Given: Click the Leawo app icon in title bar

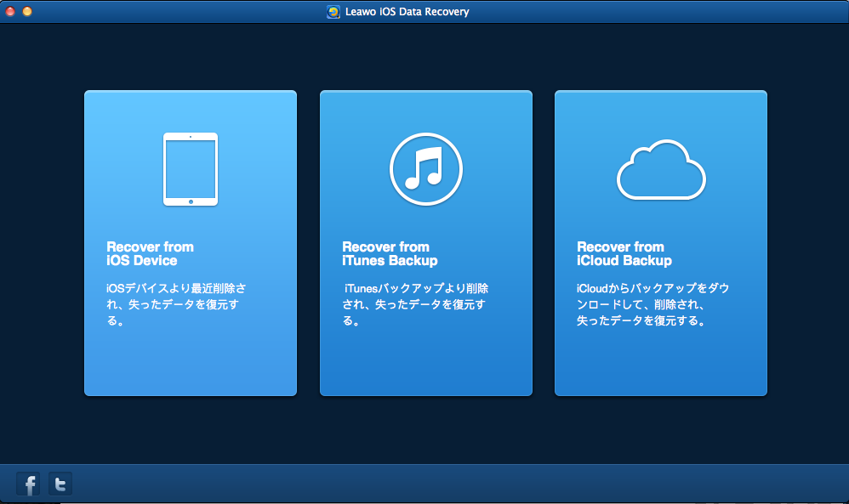Looking at the screenshot, I should pos(333,12).
